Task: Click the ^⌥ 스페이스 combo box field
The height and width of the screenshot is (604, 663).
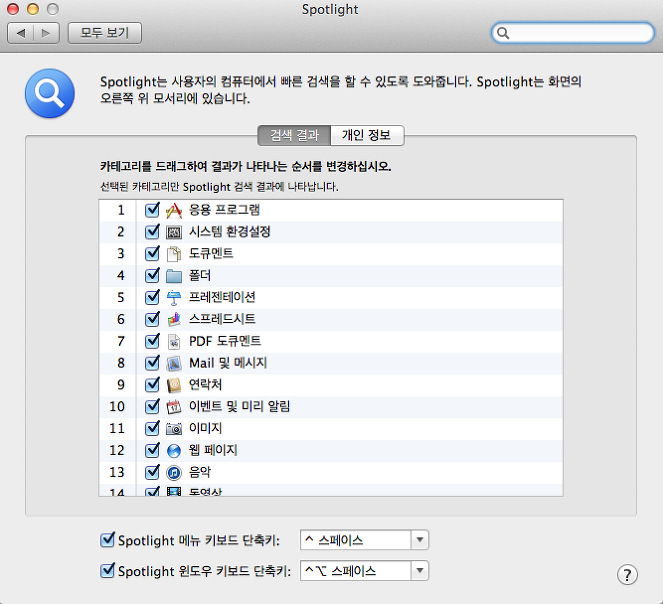Action: 356,571
